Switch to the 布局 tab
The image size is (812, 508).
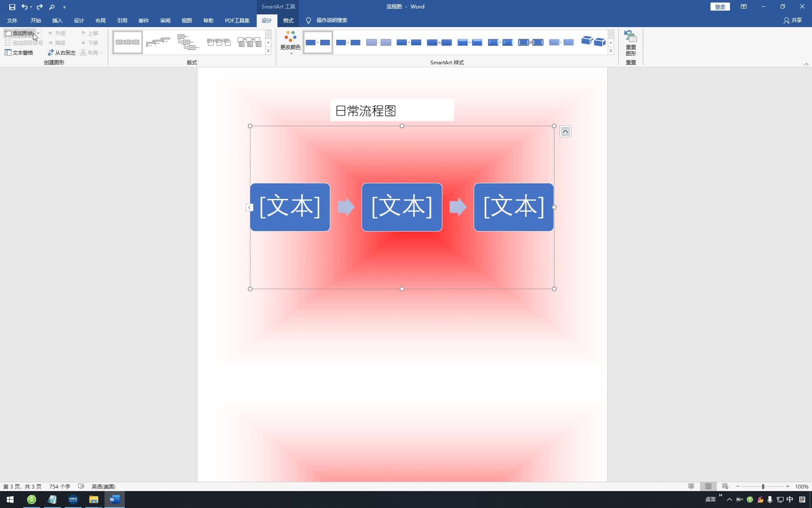(x=100, y=20)
